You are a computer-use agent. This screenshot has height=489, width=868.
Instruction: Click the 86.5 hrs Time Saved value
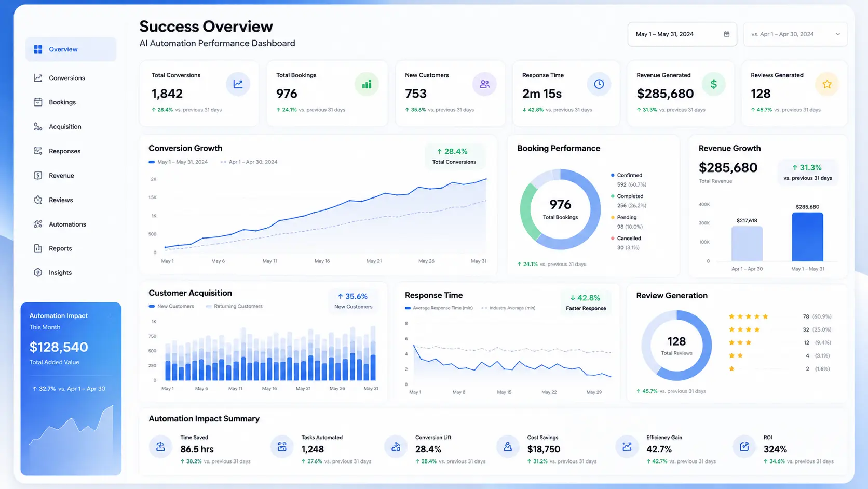pos(197,450)
